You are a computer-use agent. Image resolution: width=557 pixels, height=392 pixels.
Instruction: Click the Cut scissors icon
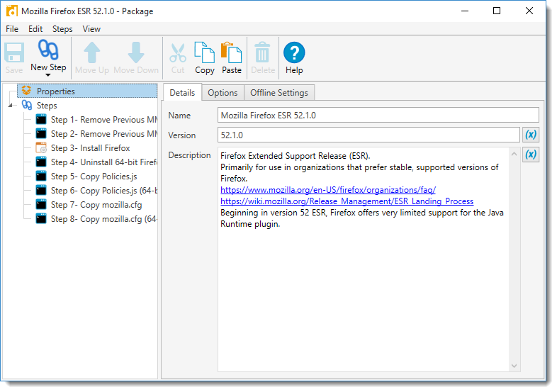click(178, 52)
